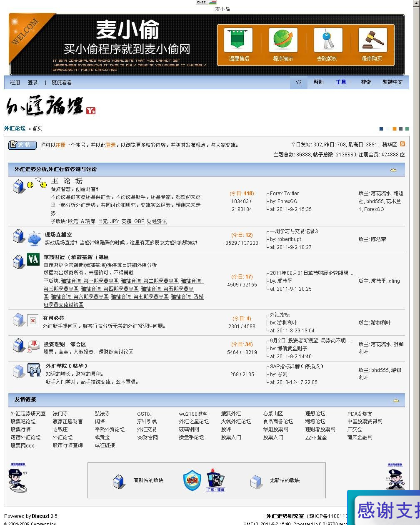Image resolution: width=420 pixels, height=525 pixels.
Task: Click the 有新帖的版块 legend folder icon
Action: click(119, 481)
